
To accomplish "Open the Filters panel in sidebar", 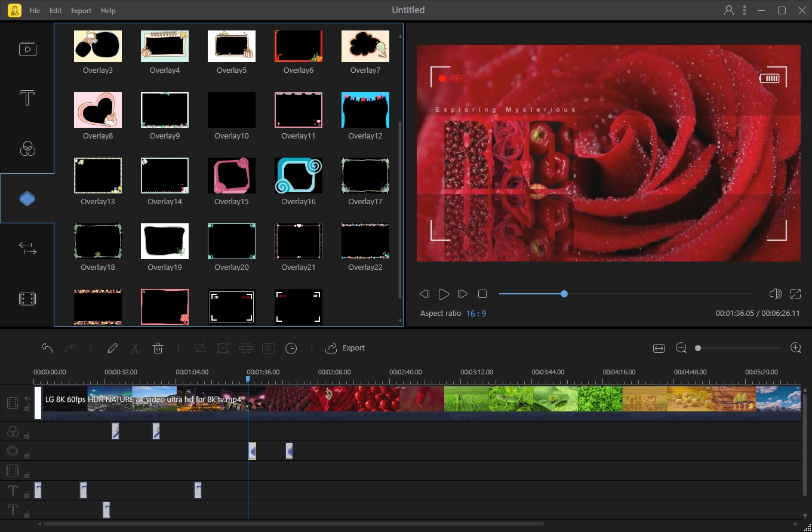I will click(x=27, y=149).
